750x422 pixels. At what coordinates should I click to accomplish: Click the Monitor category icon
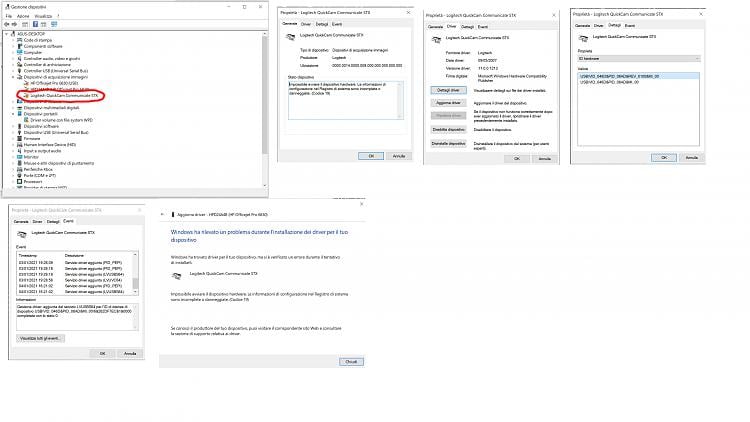click(20, 157)
